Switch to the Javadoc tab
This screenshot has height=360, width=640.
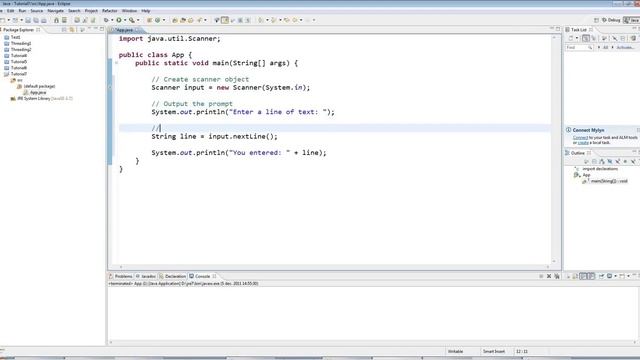(146, 276)
